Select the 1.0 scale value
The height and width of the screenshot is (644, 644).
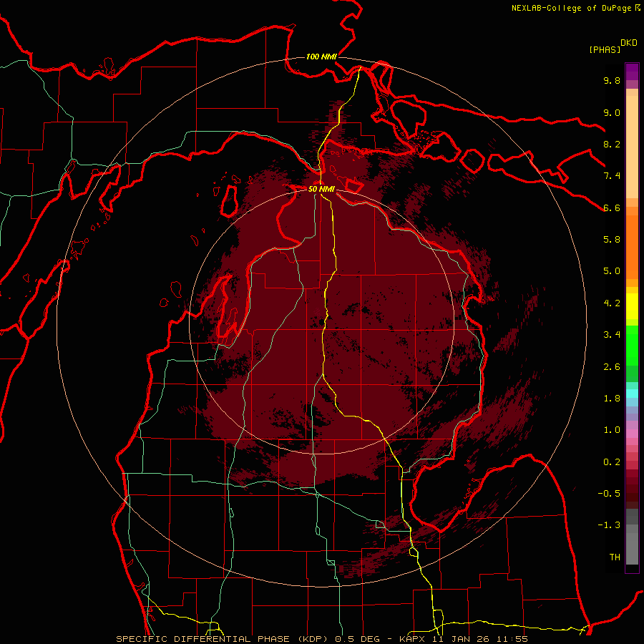click(612, 430)
